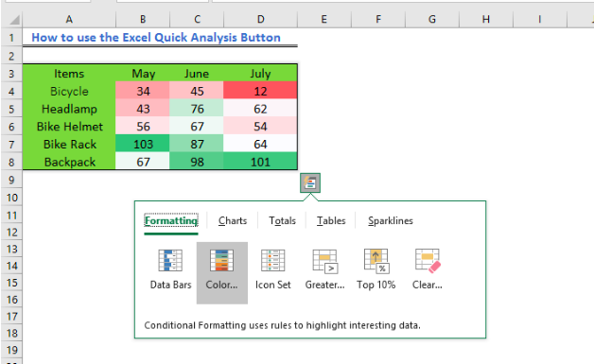This screenshot has width=594, height=364.
Task: Select the Items header cell
Action: [x=69, y=74]
